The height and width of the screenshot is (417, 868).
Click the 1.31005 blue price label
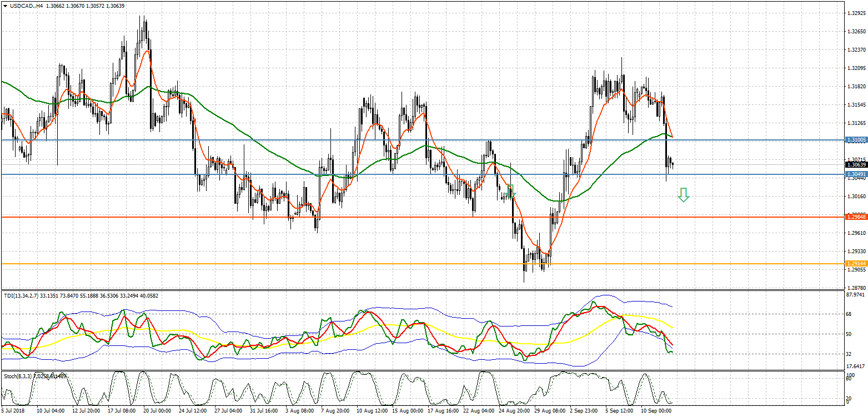coord(856,140)
